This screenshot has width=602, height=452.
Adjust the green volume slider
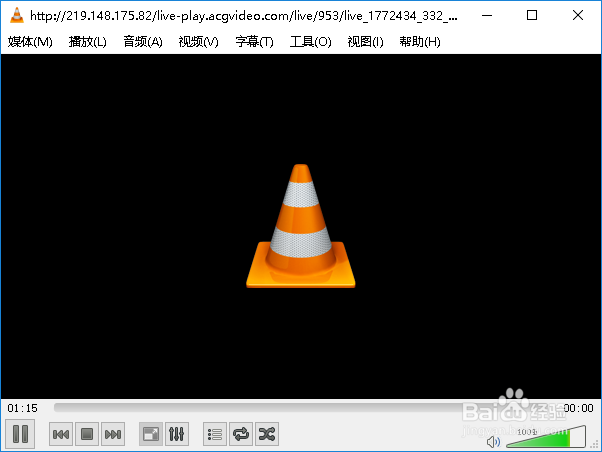point(546,437)
